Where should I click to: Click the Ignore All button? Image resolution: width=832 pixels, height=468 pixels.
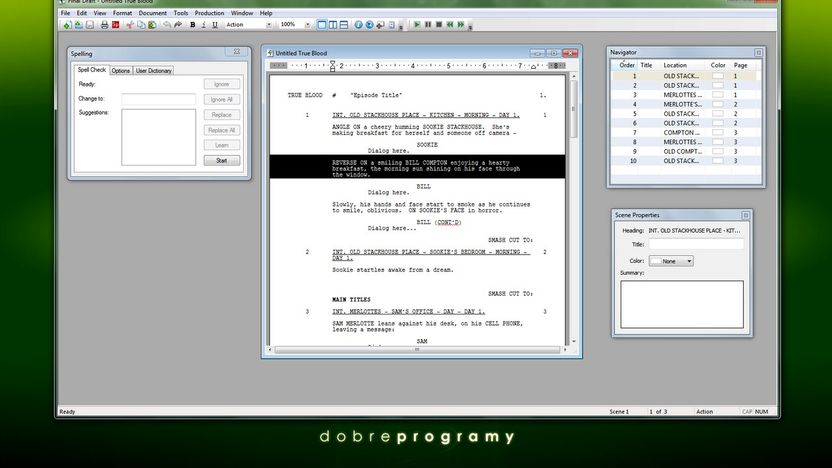coord(222,99)
